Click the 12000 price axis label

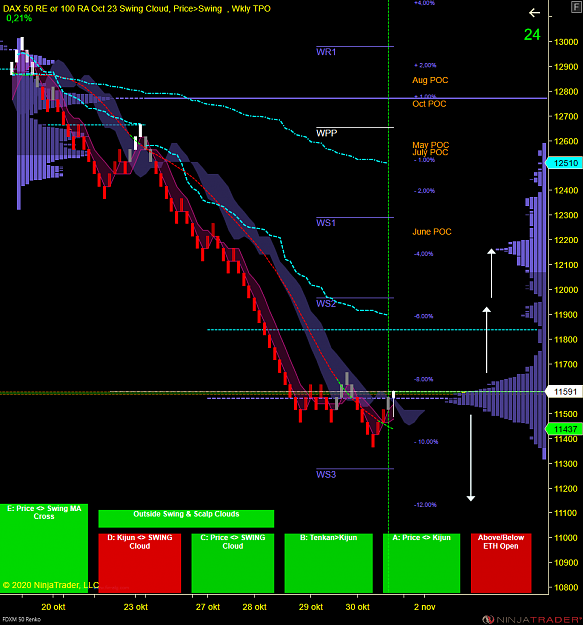566,290
